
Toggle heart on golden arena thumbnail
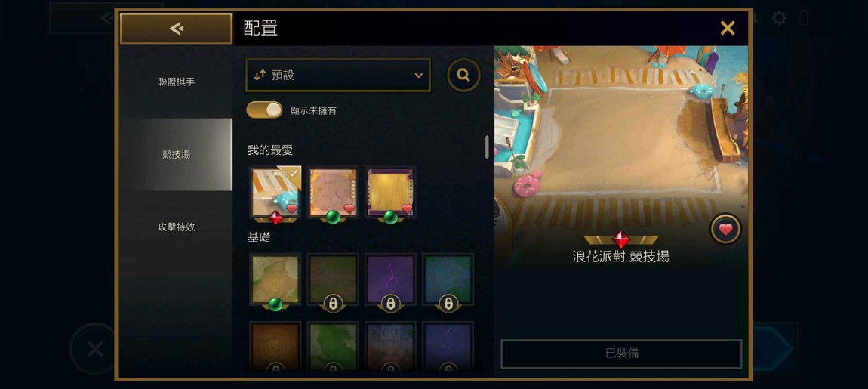tap(407, 209)
